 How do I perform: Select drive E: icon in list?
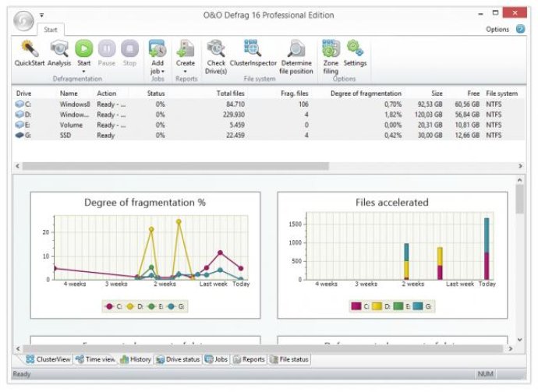tap(19, 125)
